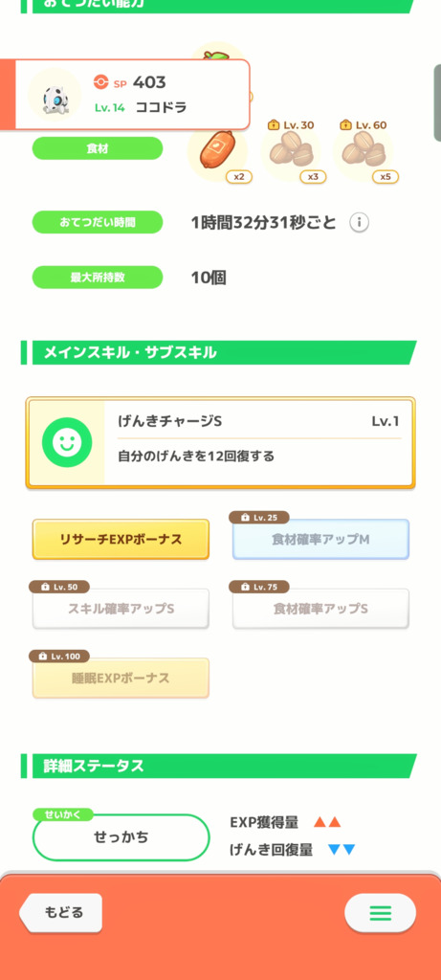This screenshot has height=980, width=441.
Task: Tap the scrollbar handle on the right edge
Action: click(437, 102)
